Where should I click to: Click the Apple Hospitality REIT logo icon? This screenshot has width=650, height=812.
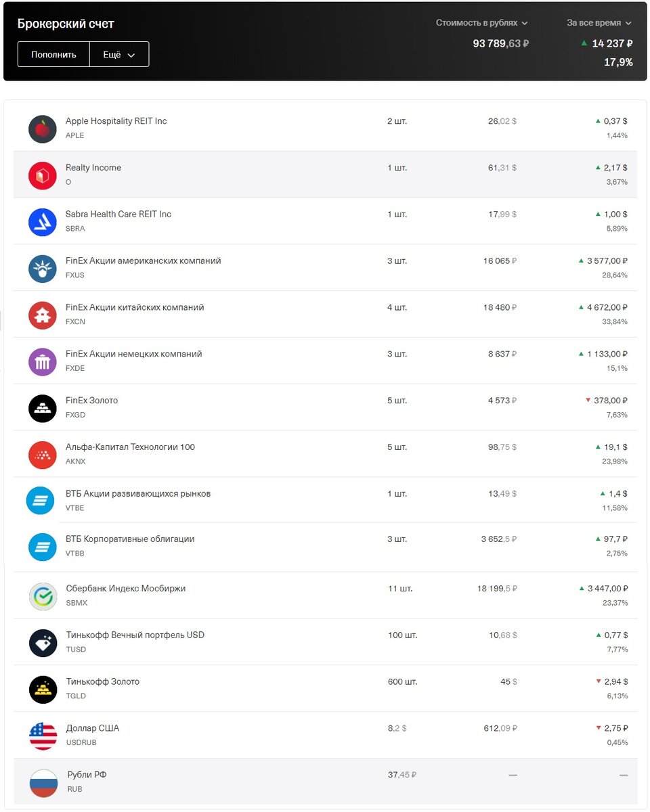(42, 129)
